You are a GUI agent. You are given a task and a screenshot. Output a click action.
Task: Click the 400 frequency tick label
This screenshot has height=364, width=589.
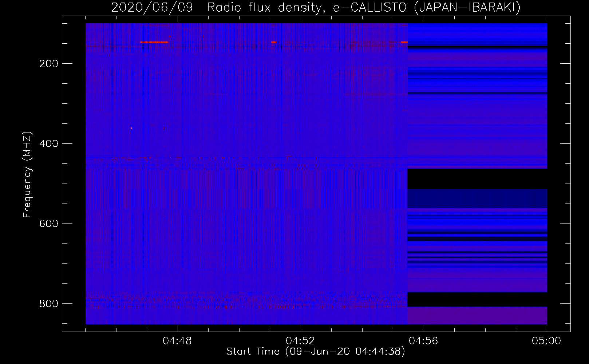point(49,144)
